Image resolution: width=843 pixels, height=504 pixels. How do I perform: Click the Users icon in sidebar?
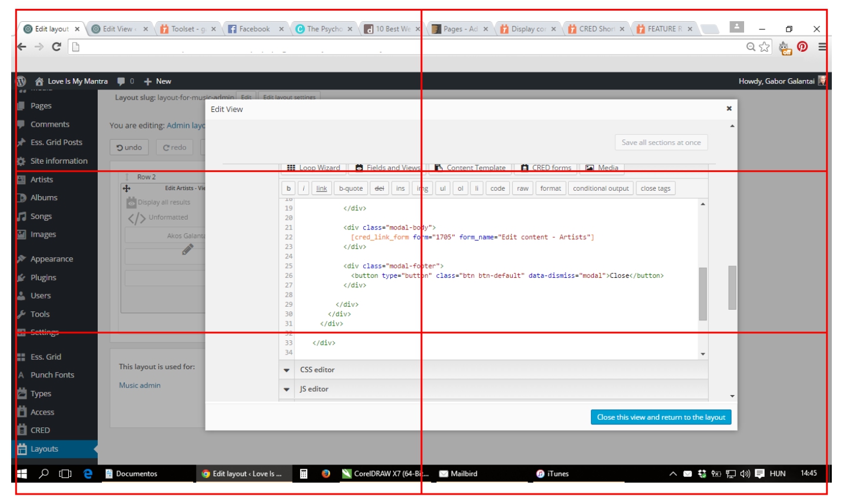[21, 296]
